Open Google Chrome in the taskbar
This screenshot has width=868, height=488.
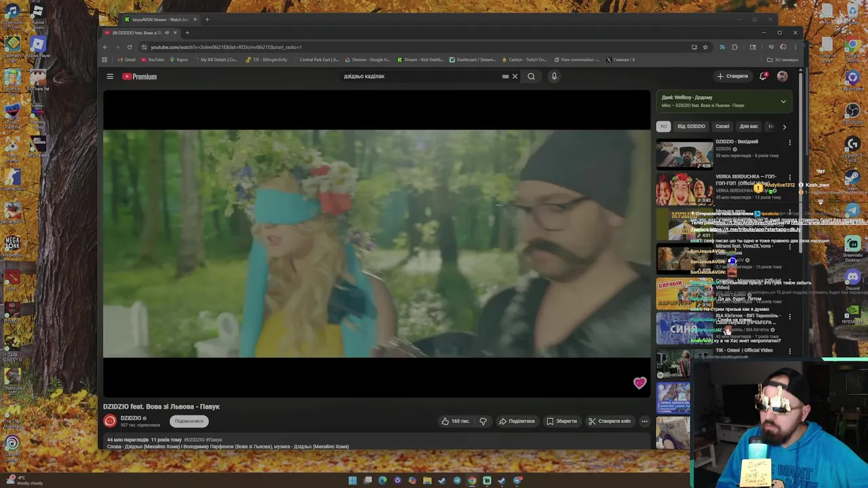click(x=472, y=481)
